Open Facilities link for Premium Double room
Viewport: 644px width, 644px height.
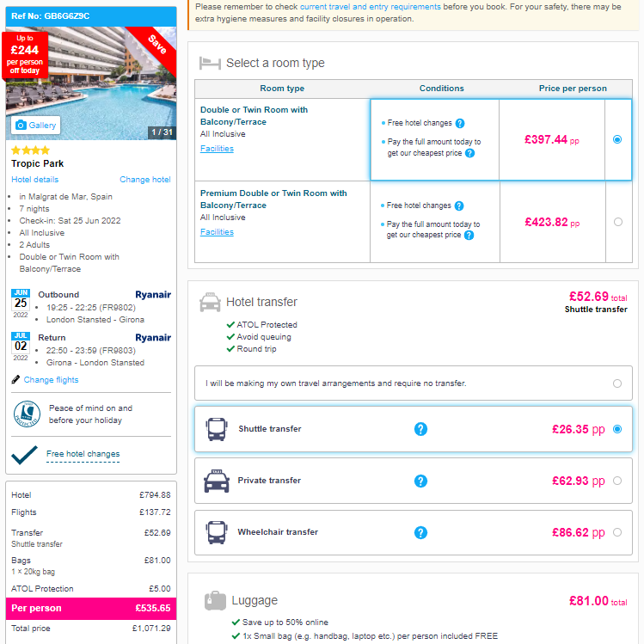point(217,232)
